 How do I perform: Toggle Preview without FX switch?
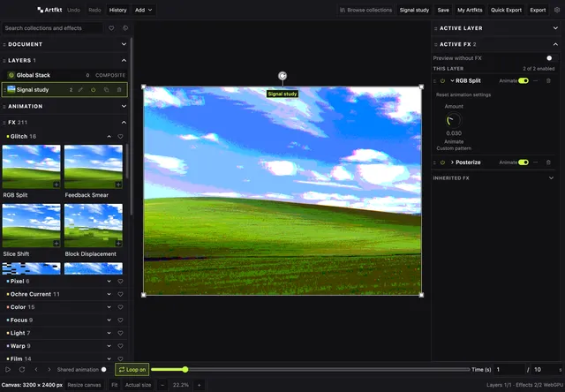tap(549, 58)
